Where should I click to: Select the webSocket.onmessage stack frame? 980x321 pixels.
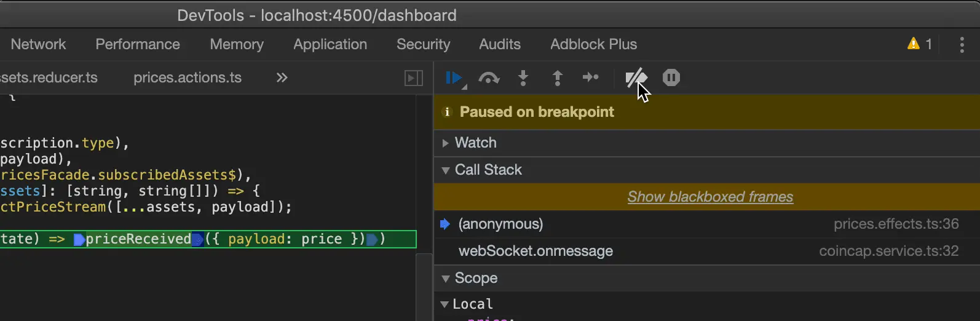click(535, 251)
